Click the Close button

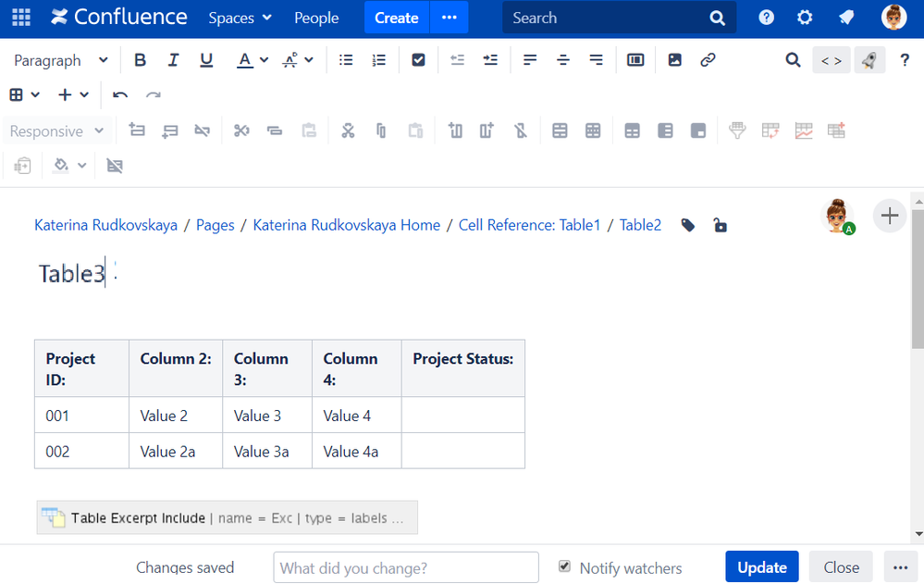coord(841,567)
